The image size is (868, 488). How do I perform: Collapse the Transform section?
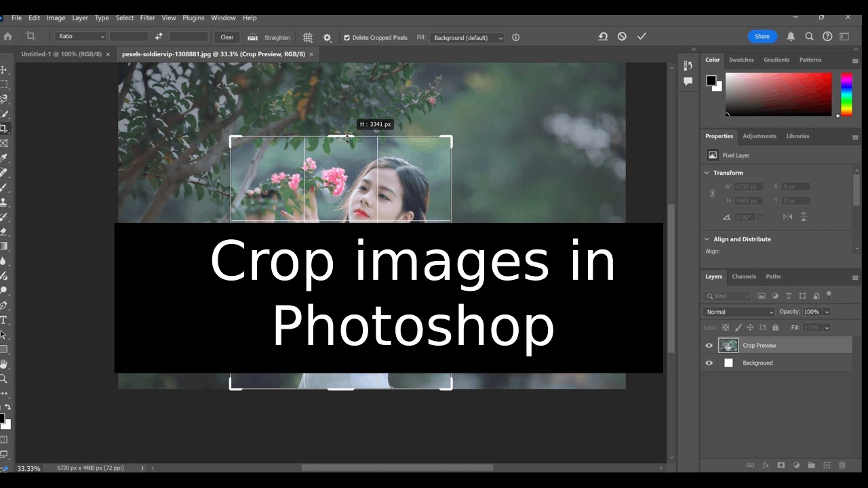(x=707, y=173)
